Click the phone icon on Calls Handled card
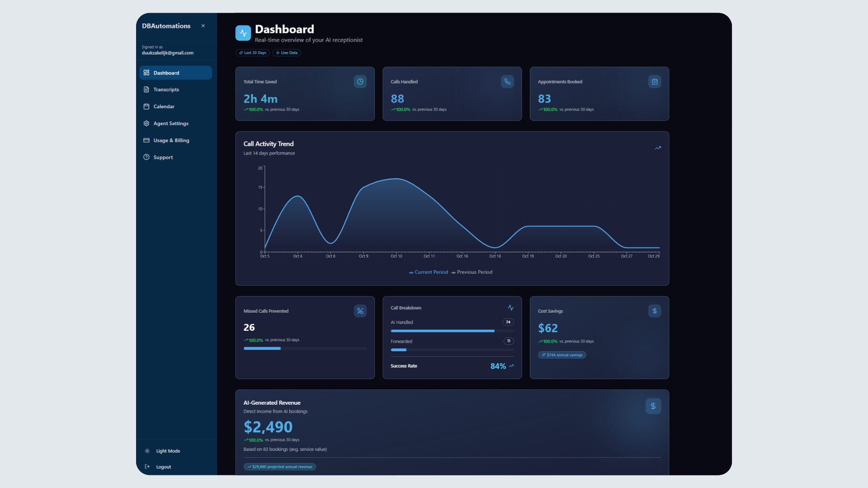The width and height of the screenshot is (868, 488). pos(507,82)
